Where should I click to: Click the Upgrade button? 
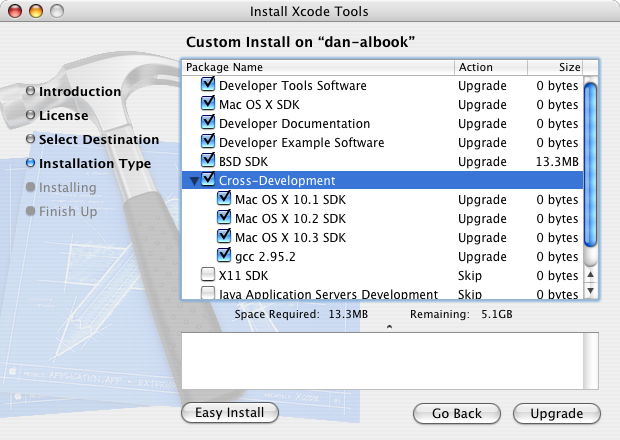pos(556,413)
